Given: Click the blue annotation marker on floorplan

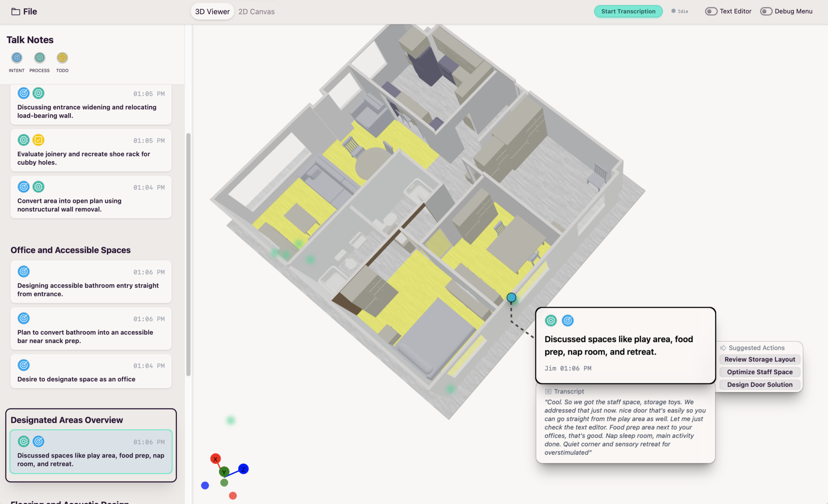Looking at the screenshot, I should 511,298.
